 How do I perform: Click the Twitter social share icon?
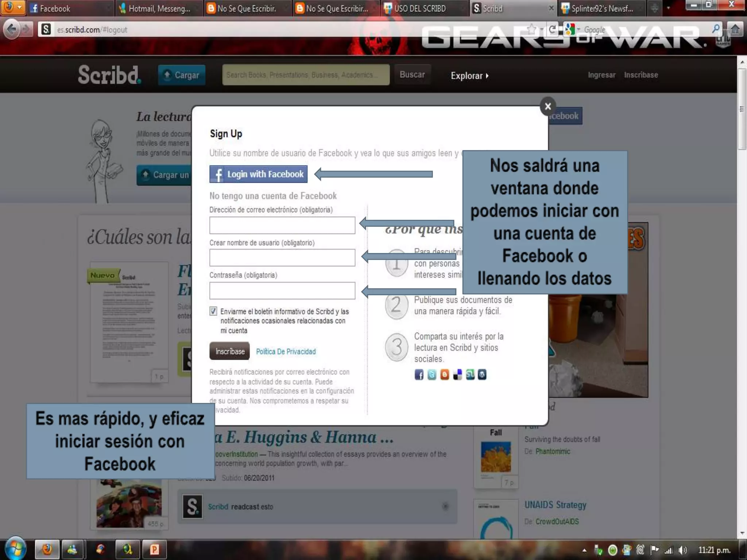[431, 374]
